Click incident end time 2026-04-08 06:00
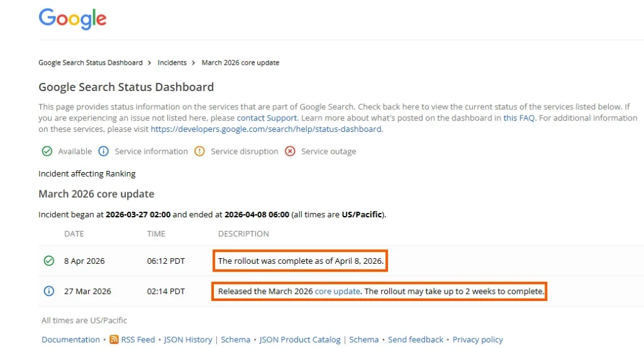This screenshot has height=348, width=644. point(257,215)
